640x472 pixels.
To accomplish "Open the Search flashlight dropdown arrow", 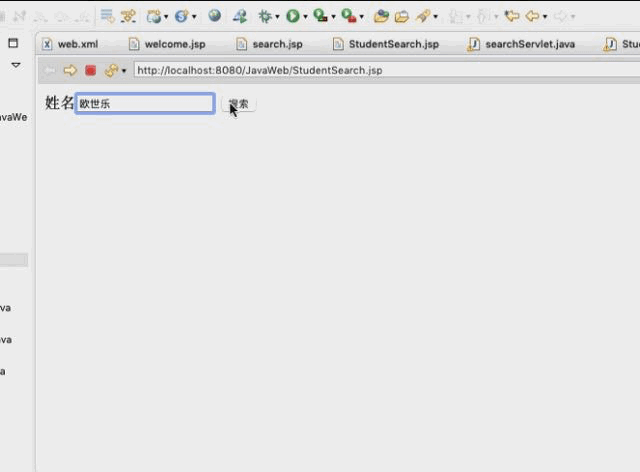I will click(436, 17).
